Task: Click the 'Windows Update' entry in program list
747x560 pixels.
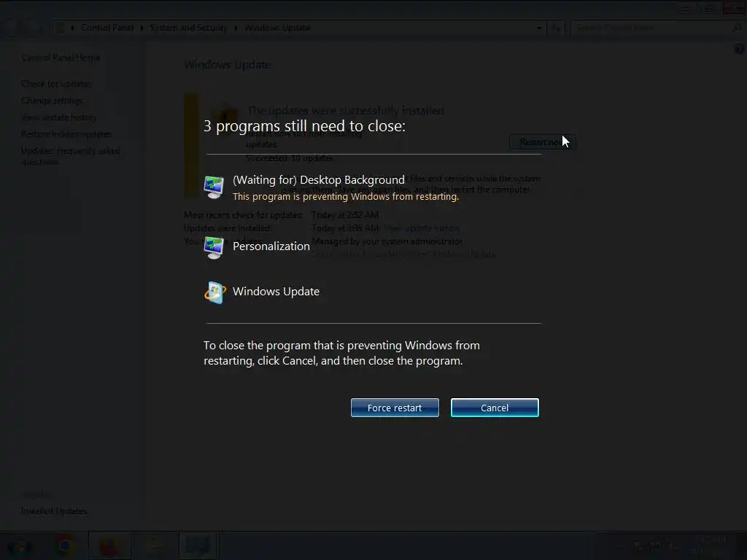Action: pyautogui.click(x=276, y=292)
